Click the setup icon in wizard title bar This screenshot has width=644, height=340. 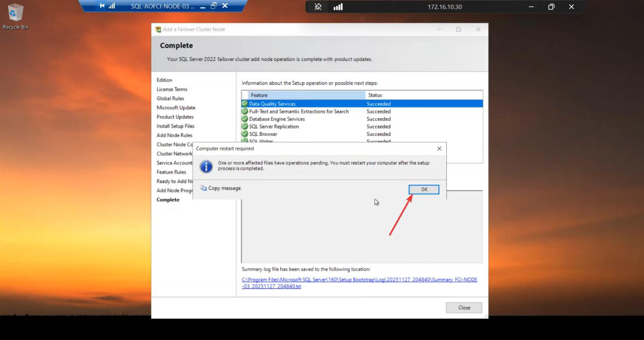[158, 29]
